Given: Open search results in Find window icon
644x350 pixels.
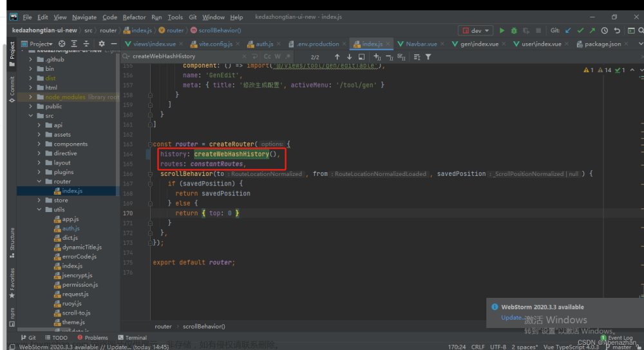Looking at the screenshot, I should [x=361, y=57].
